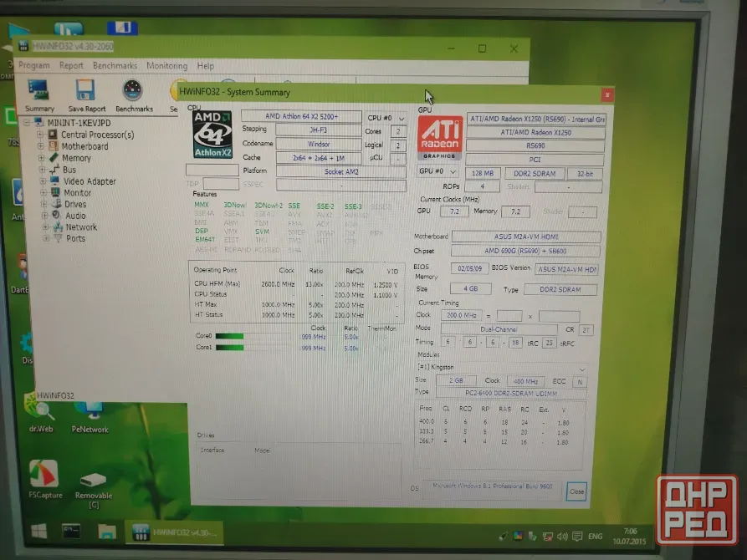Select the Audio tree icon
The height and width of the screenshot is (560, 747).
[57, 216]
